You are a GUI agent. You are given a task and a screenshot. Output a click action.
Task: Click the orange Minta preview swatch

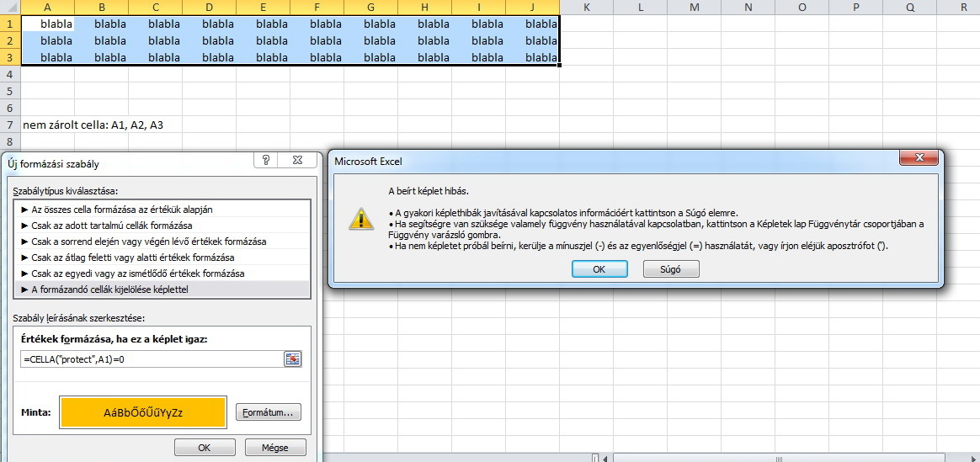(143, 412)
